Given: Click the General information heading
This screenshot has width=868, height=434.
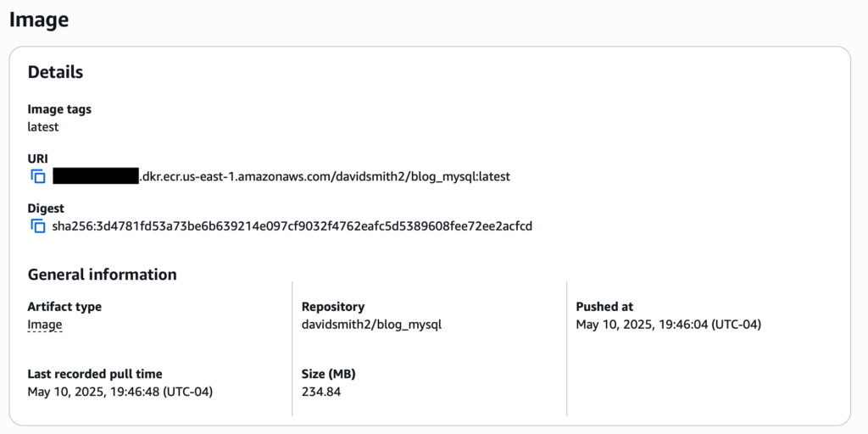Looking at the screenshot, I should [103, 274].
